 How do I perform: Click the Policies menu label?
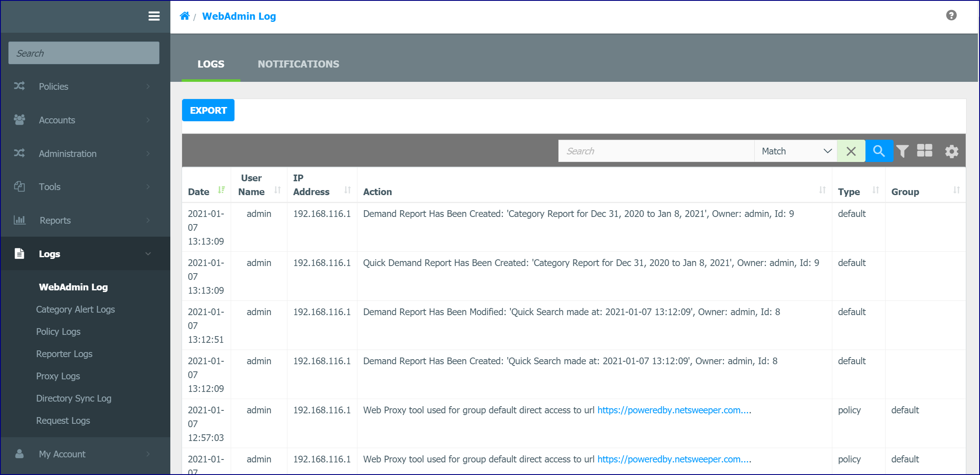(x=54, y=86)
